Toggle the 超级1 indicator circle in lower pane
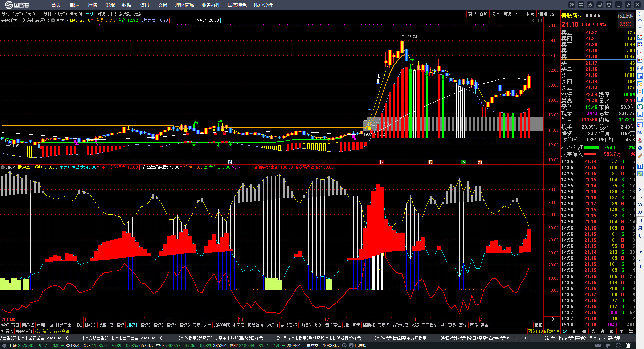 (x=3, y=167)
